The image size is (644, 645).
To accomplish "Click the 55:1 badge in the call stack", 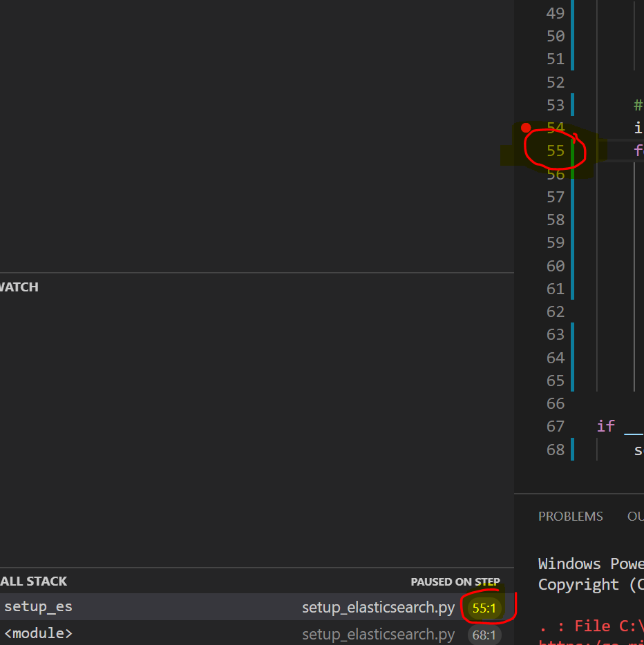I will [484, 608].
